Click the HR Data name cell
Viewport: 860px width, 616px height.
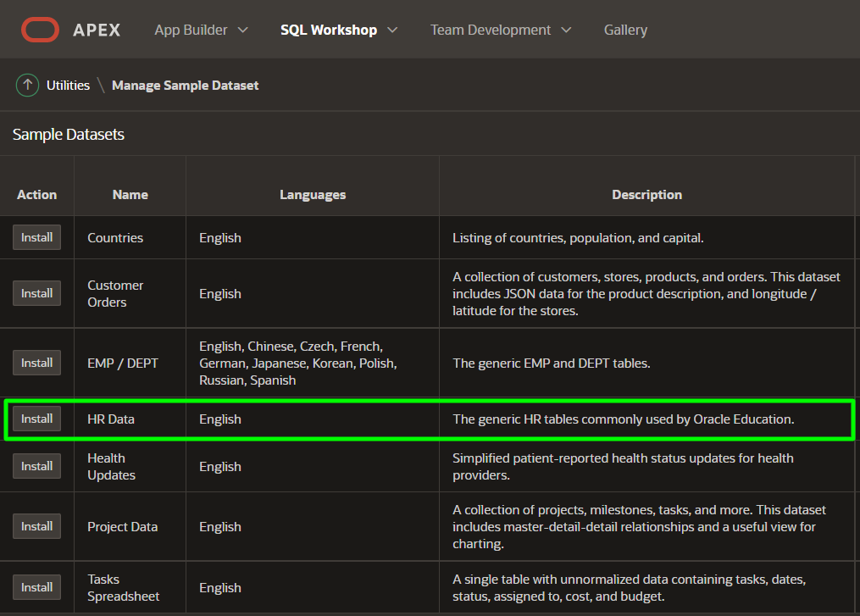pos(111,419)
